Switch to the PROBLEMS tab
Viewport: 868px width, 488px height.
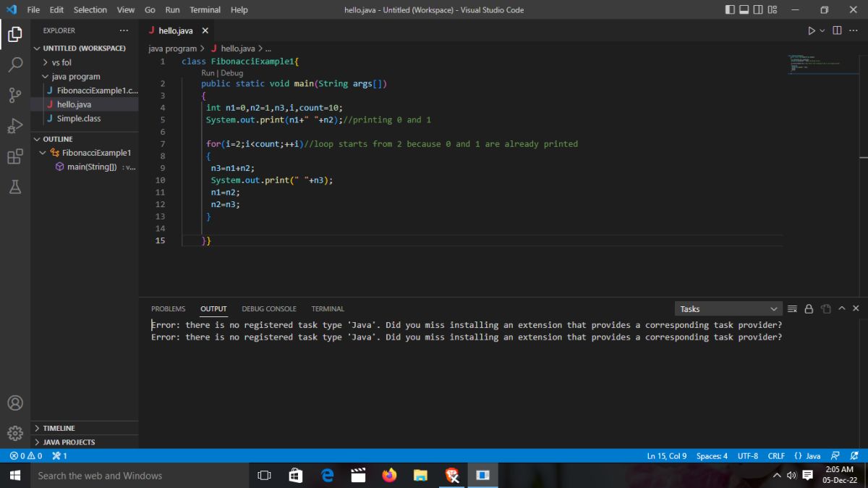click(168, 308)
